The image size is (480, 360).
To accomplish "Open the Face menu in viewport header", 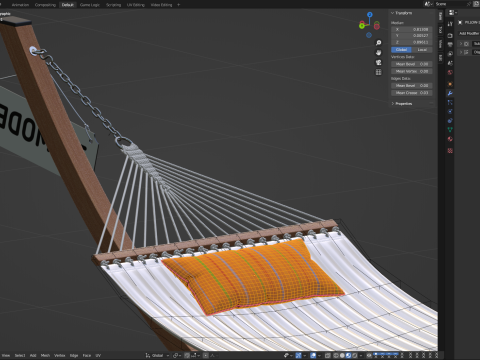I will (x=87, y=355).
